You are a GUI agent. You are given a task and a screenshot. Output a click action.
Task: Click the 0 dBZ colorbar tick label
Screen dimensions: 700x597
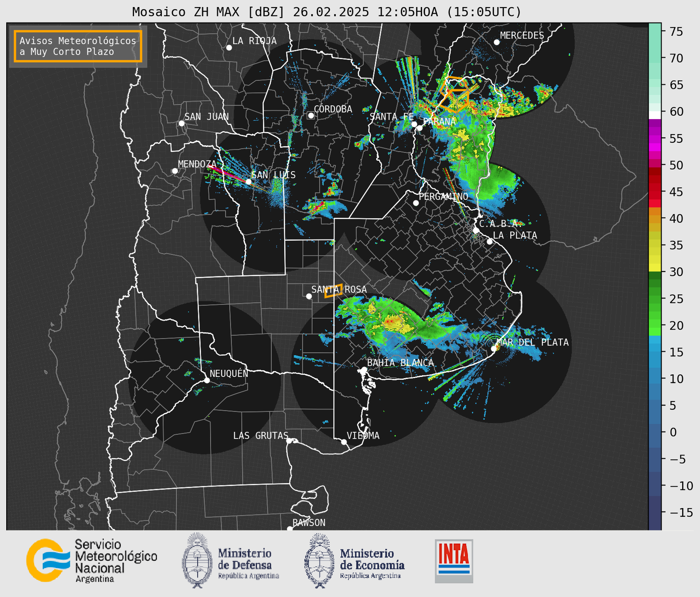[673, 432]
